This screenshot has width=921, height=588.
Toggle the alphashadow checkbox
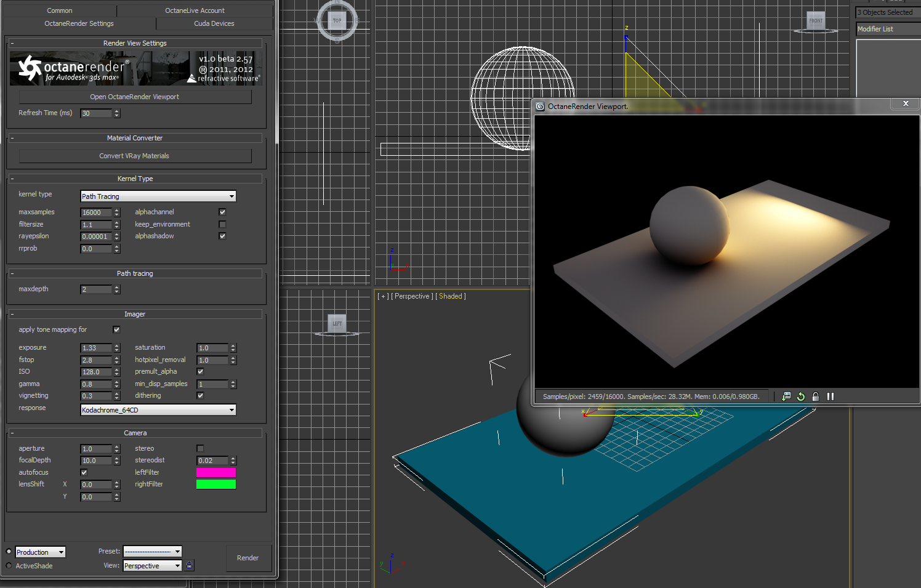click(222, 236)
